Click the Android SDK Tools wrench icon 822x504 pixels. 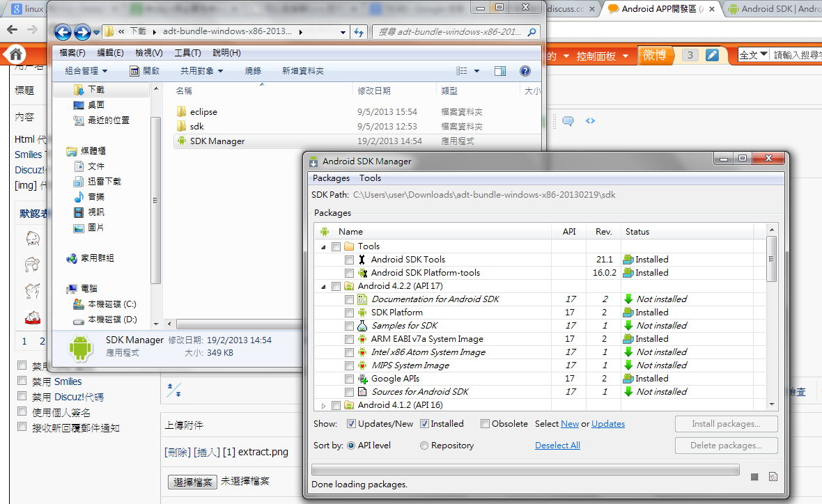click(x=362, y=260)
